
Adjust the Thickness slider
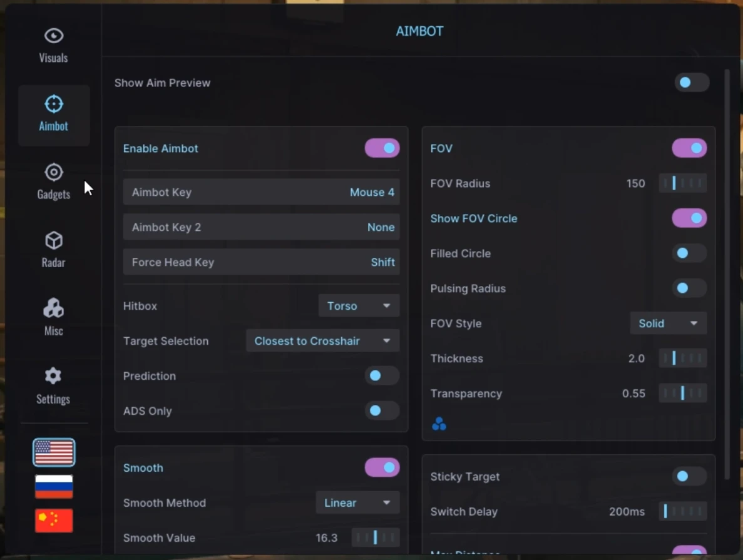pos(683,359)
